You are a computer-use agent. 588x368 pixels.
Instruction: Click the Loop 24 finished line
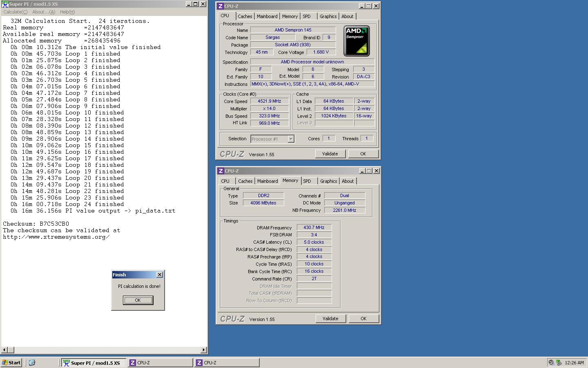(x=67, y=204)
